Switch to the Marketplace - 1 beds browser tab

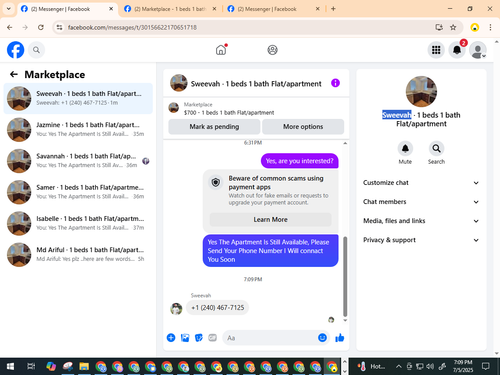[x=170, y=9]
